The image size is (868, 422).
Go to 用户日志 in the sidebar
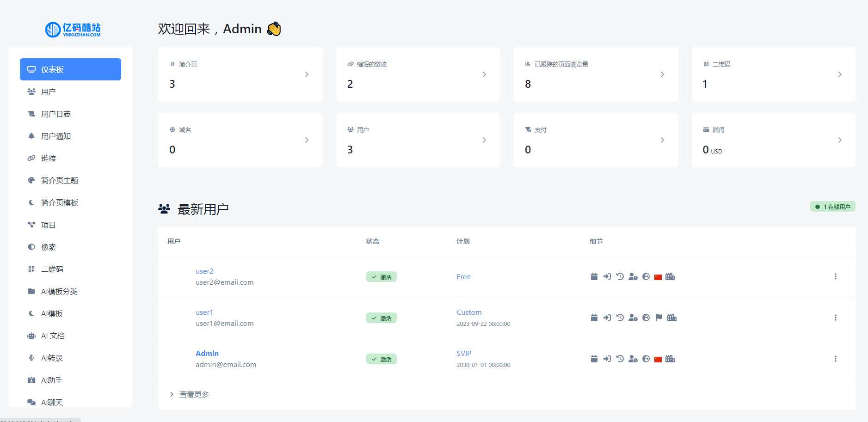tap(56, 114)
